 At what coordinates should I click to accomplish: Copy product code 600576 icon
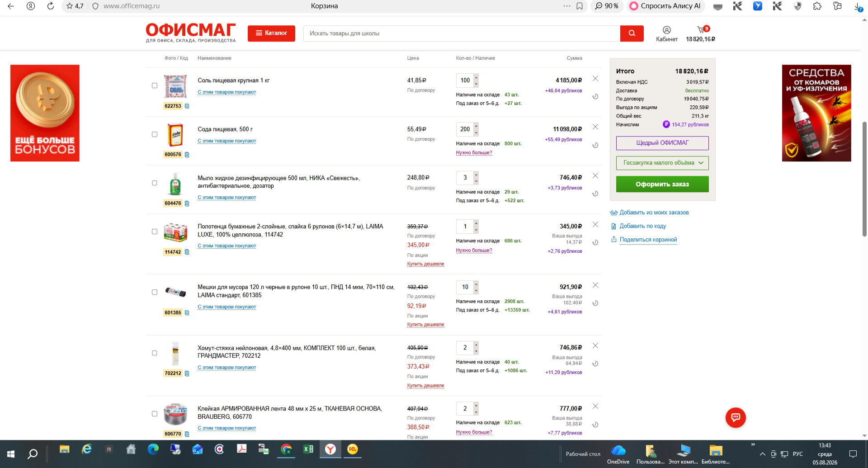187,155
